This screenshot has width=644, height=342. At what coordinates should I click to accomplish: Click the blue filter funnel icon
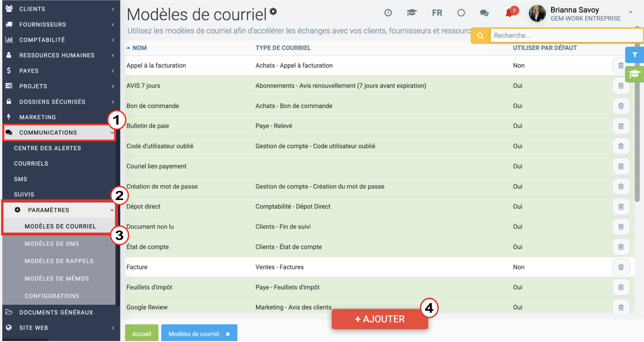[x=634, y=55]
